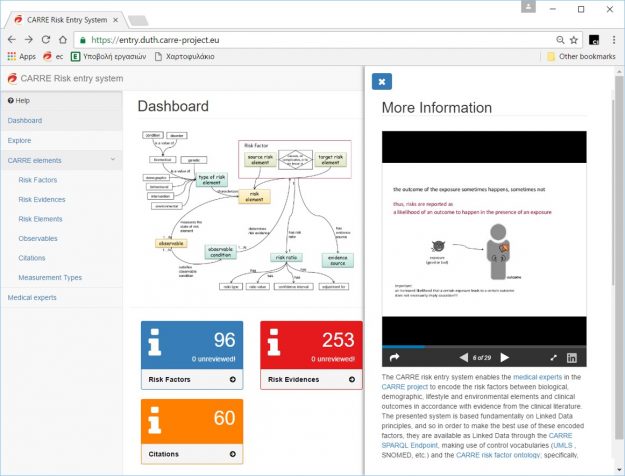Close the More Information panel
This screenshot has height=476, width=625.
point(381,81)
